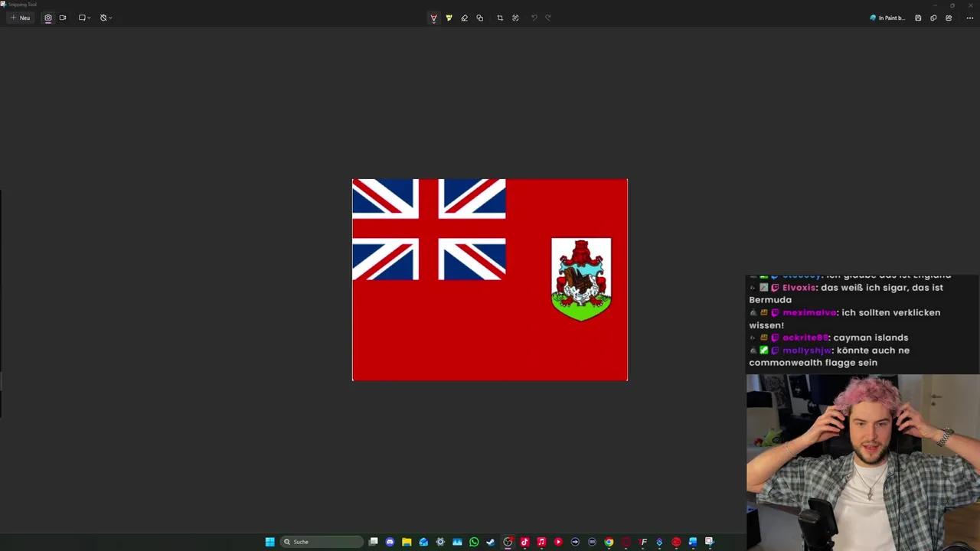
Task: Open the Windows Start menu
Action: pyautogui.click(x=269, y=542)
